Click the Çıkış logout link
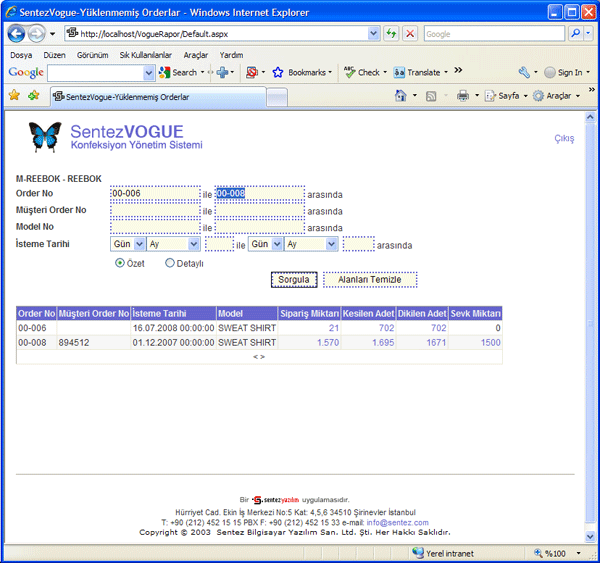This screenshot has width=600, height=563. tap(564, 138)
